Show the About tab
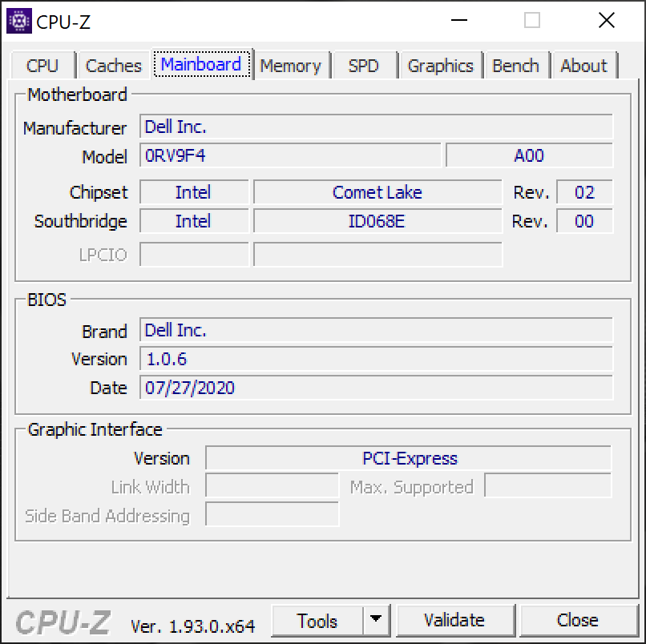Screen dimensions: 646x644 tap(583, 66)
